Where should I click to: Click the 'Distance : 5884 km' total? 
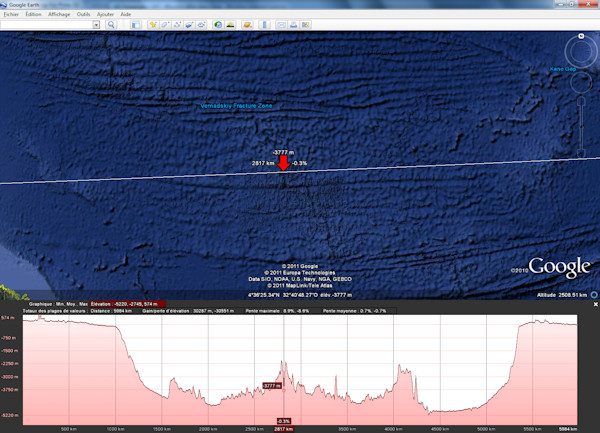(x=111, y=311)
